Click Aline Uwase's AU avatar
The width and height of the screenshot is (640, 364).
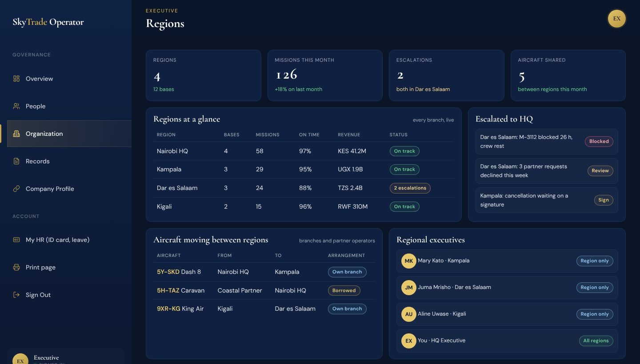coord(408,314)
